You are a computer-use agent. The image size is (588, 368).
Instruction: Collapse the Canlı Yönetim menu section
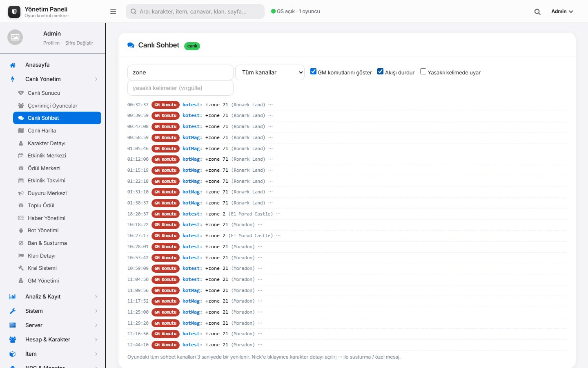[53, 79]
